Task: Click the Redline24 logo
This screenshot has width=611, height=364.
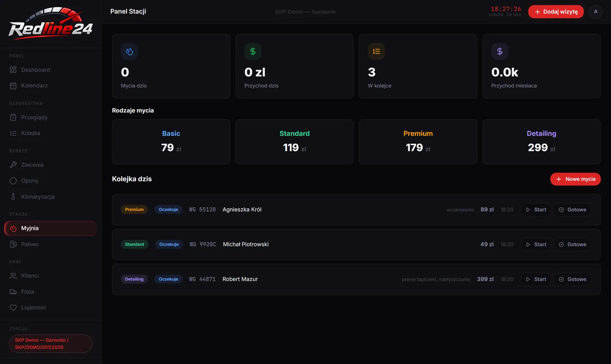Action: point(50,24)
